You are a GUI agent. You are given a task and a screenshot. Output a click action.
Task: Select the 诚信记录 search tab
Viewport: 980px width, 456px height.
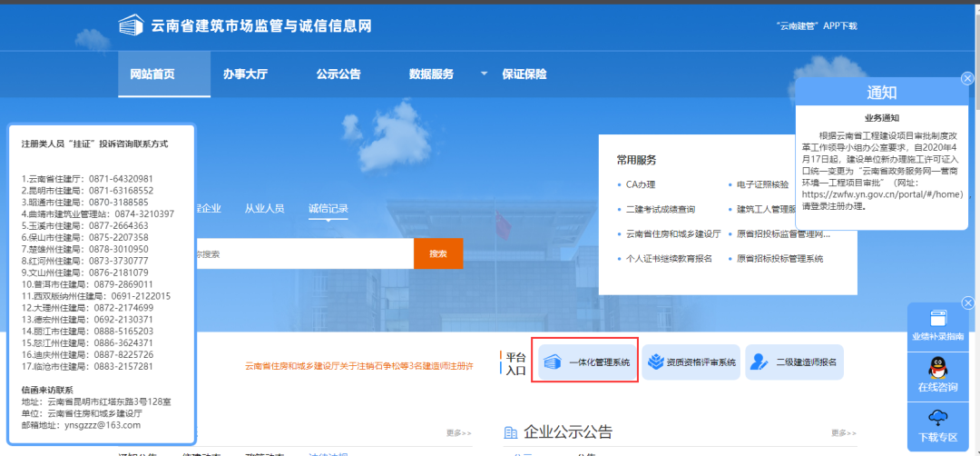(328, 208)
